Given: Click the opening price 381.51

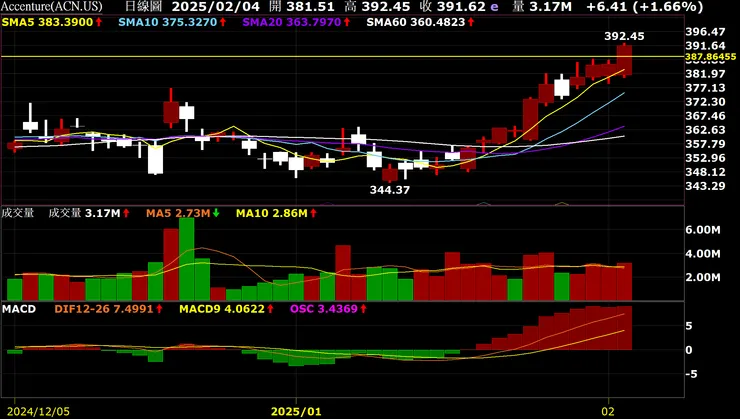Looking at the screenshot, I should click(x=311, y=7).
